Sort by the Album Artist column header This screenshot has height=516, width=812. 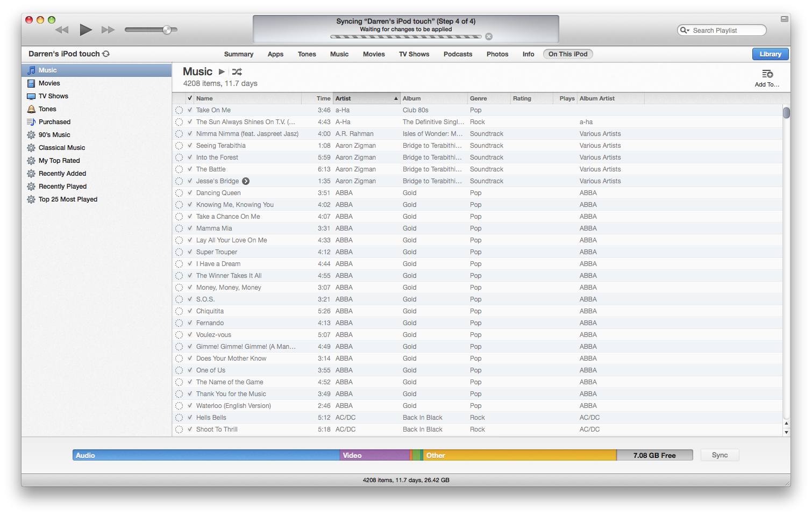click(x=611, y=98)
